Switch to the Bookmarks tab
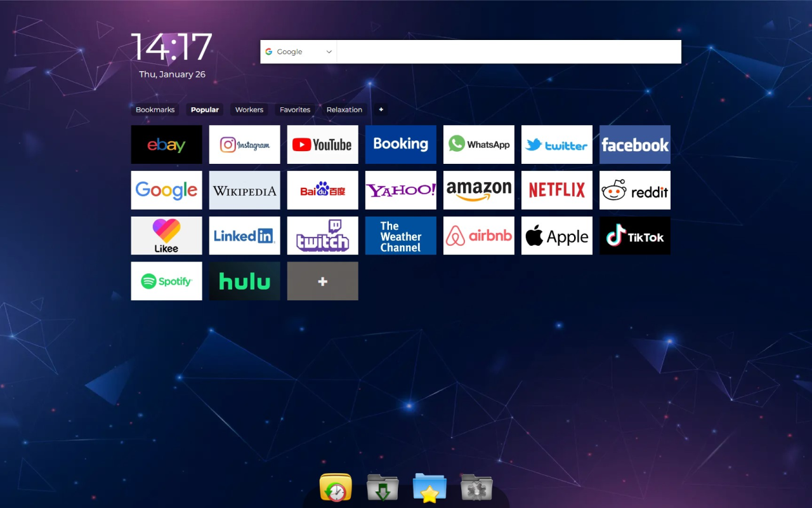The image size is (812, 508). 155,110
